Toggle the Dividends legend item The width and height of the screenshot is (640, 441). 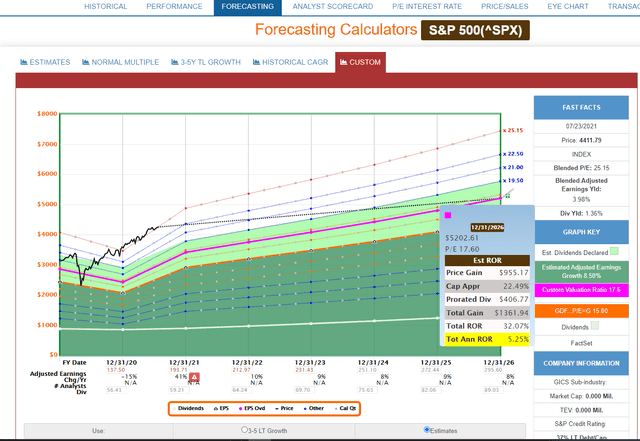click(188, 408)
